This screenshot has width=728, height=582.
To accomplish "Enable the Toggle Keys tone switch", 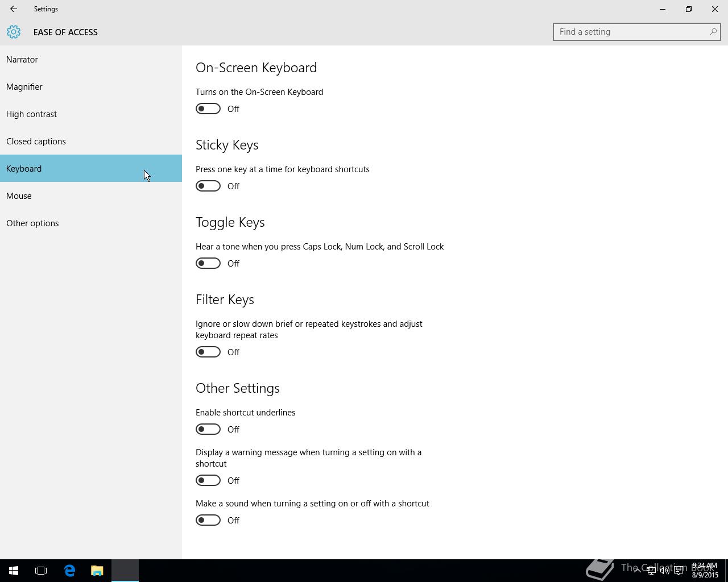I will tap(208, 263).
